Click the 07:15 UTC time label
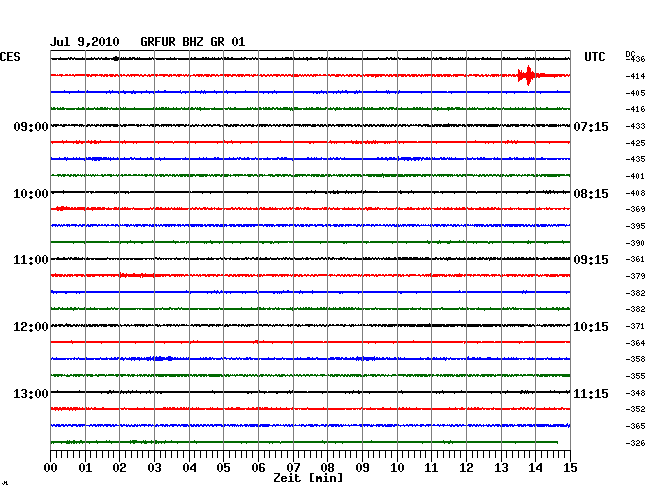The image size is (650, 494). [x=591, y=126]
